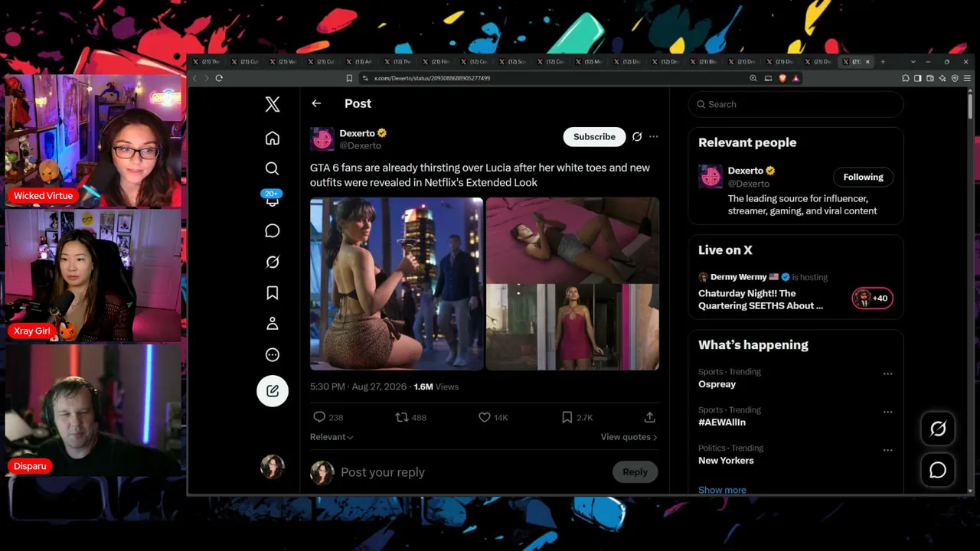Share the post with the upload icon

pyautogui.click(x=649, y=417)
